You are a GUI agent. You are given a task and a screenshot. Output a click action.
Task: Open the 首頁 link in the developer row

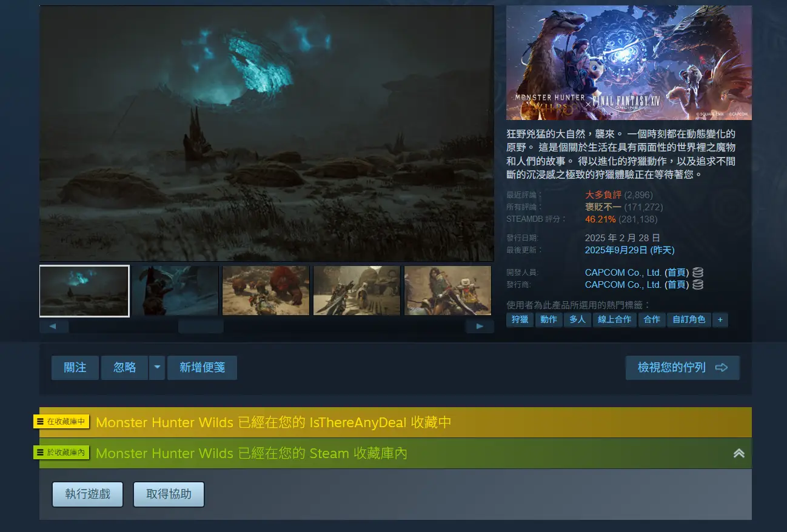pos(677,273)
